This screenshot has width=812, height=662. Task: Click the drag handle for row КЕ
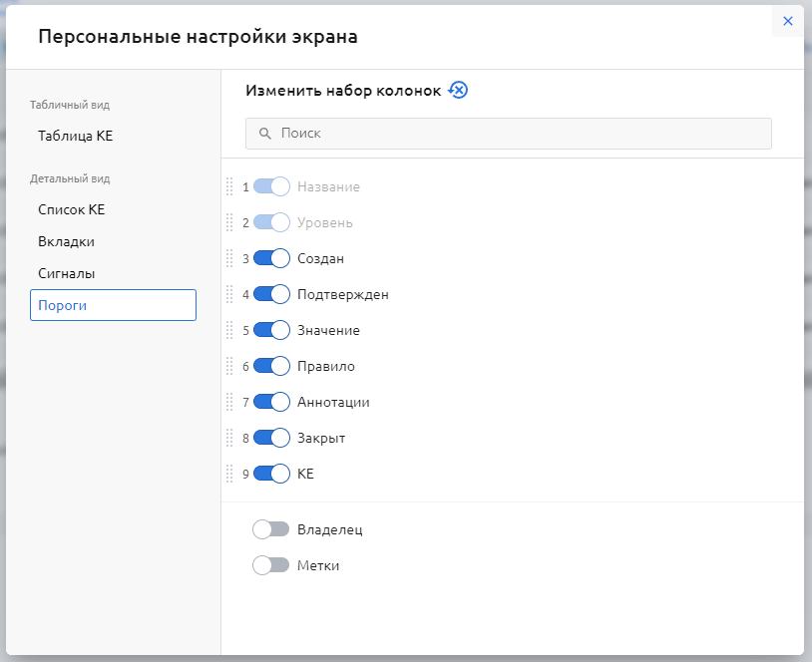pyautogui.click(x=229, y=474)
